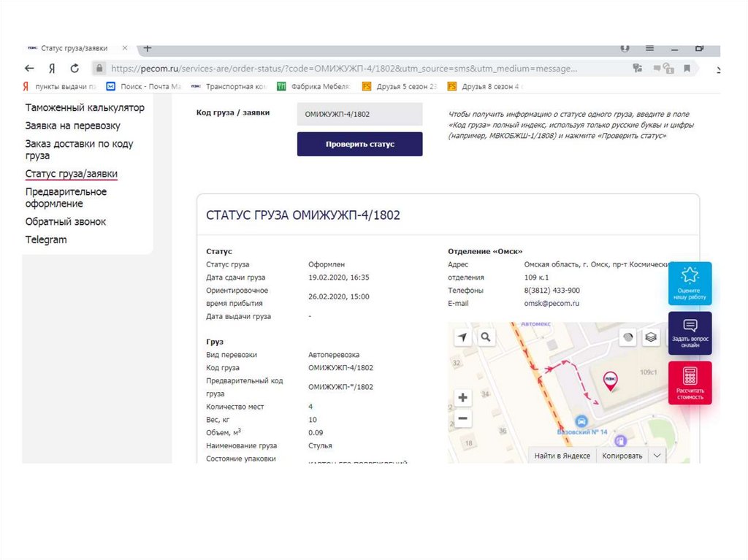Reload the page in the browser
Viewport: 748px width, 560px height.
75,69
